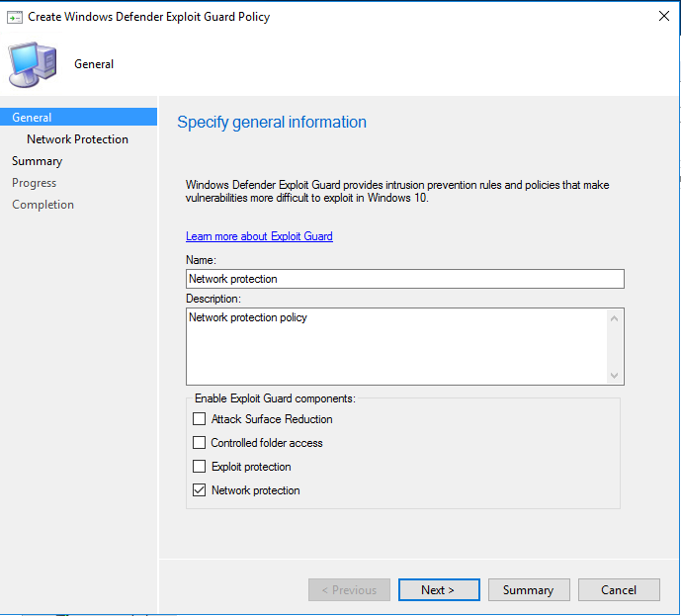Select the Completion step in the sidebar
Screen dimensions: 681x616
point(43,205)
